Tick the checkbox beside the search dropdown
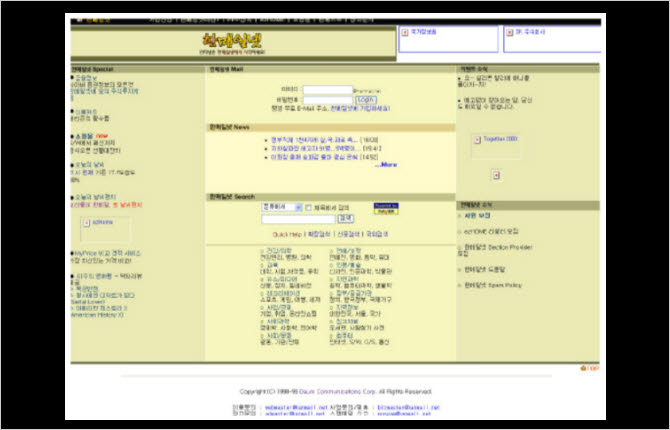 (x=308, y=207)
